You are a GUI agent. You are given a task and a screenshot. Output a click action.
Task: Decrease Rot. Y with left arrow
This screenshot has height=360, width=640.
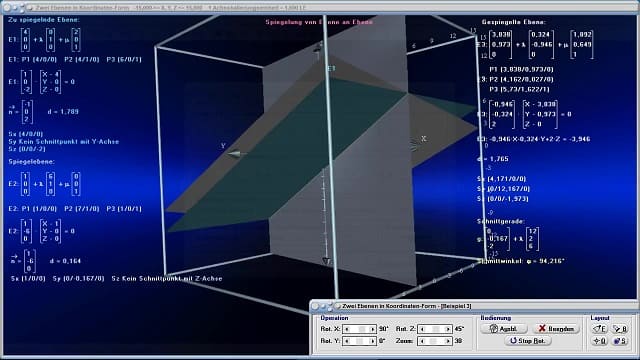[347, 341]
